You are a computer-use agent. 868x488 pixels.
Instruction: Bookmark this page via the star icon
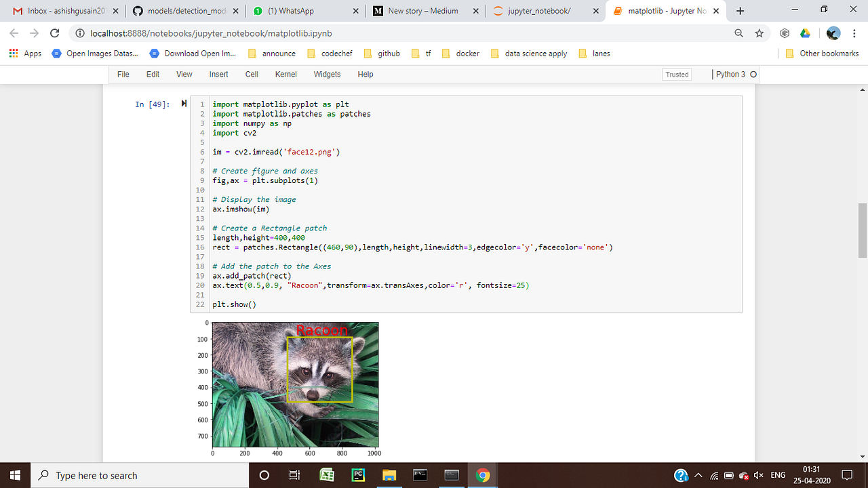pos(759,33)
